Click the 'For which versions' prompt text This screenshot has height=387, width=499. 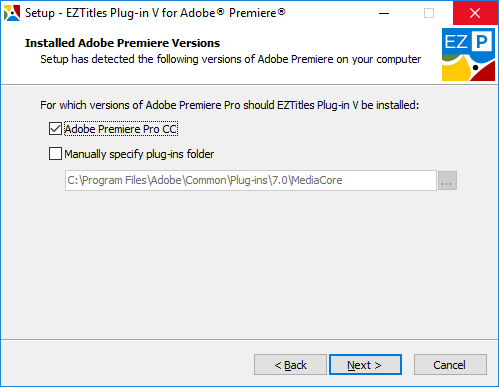[229, 105]
